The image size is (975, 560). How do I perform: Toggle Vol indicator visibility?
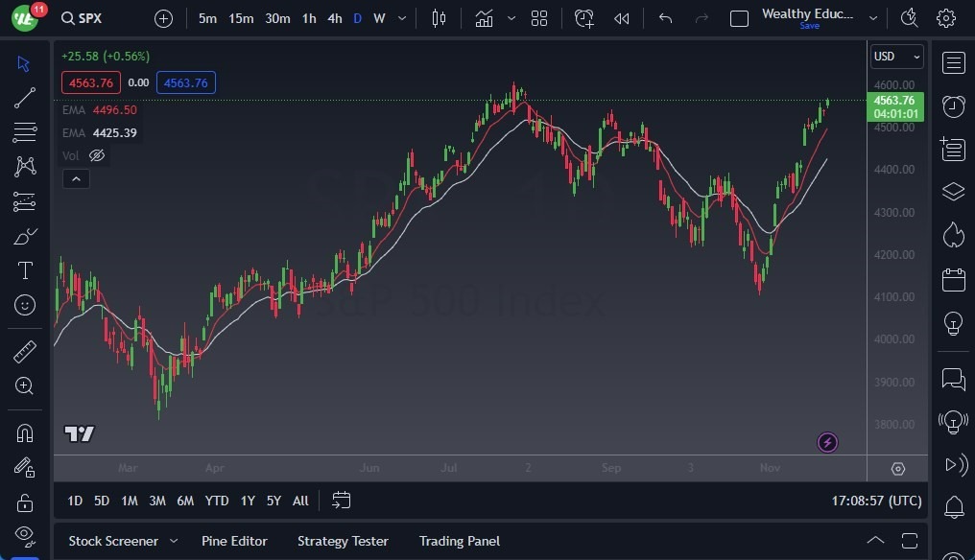pos(96,155)
